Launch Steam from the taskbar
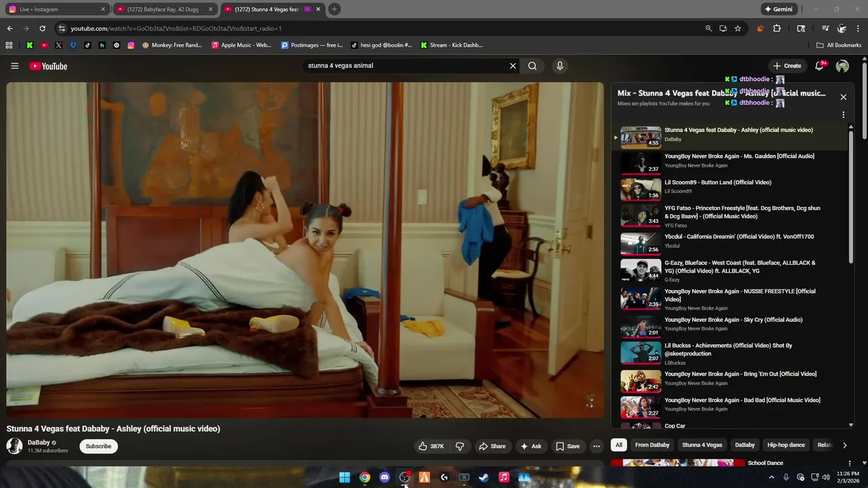 [x=484, y=477]
